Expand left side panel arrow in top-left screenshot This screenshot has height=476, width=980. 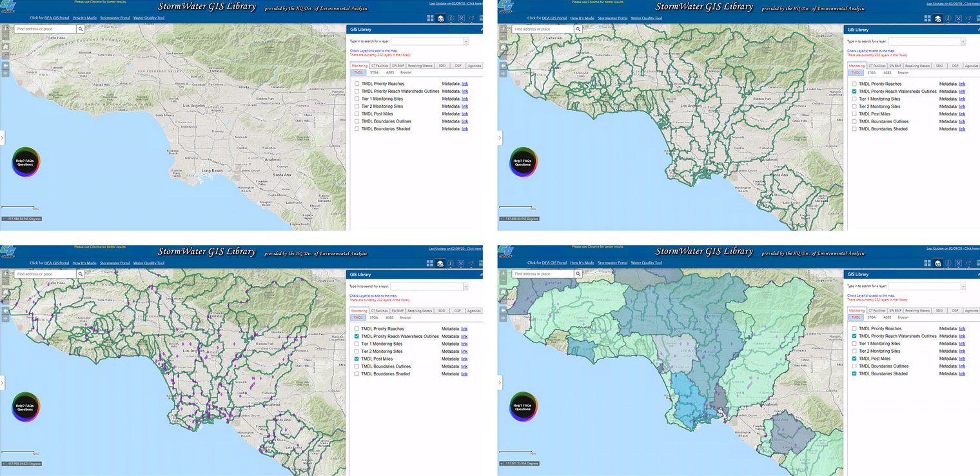pos(2,138)
